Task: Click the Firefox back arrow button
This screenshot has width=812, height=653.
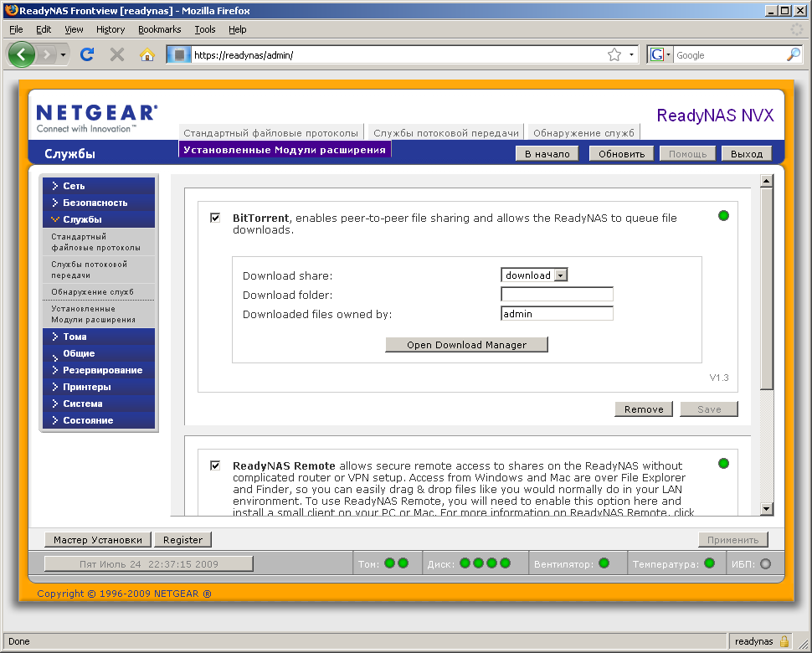Action: coord(21,54)
